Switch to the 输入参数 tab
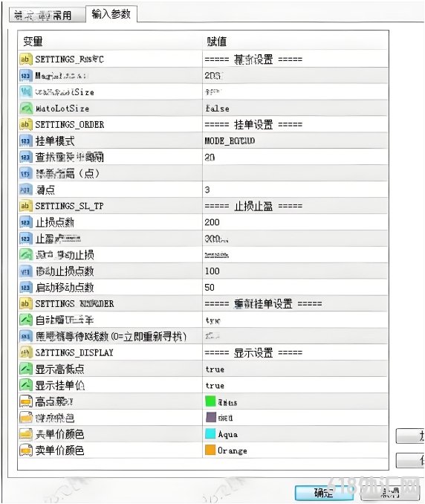This screenshot has height=504, width=425. [x=111, y=14]
